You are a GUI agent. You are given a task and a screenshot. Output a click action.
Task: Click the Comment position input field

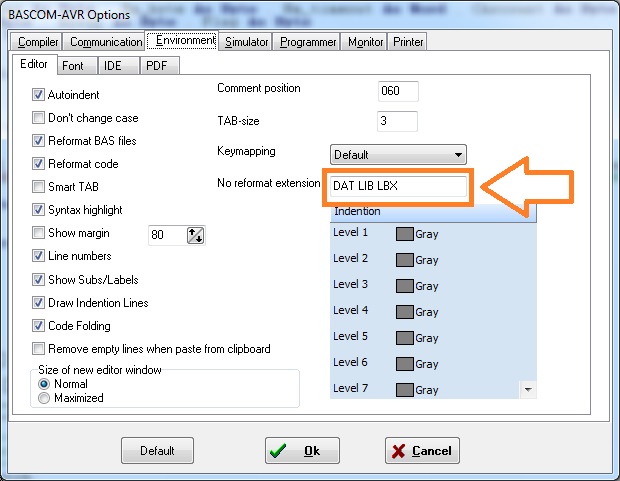click(398, 91)
